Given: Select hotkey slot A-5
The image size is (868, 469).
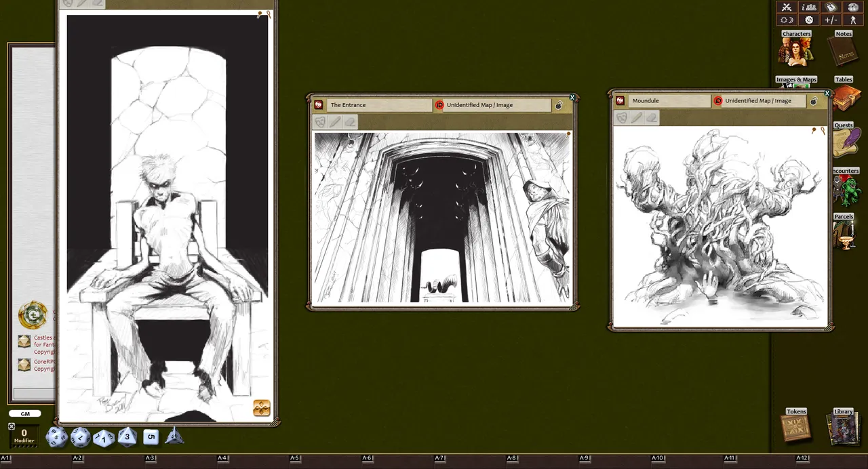Looking at the screenshot, I should point(295,458).
